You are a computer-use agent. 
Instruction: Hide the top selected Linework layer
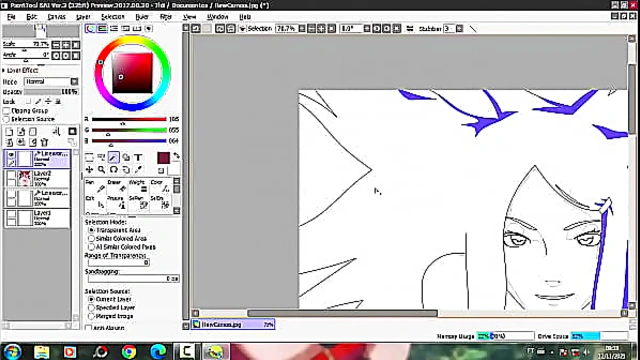[11, 155]
